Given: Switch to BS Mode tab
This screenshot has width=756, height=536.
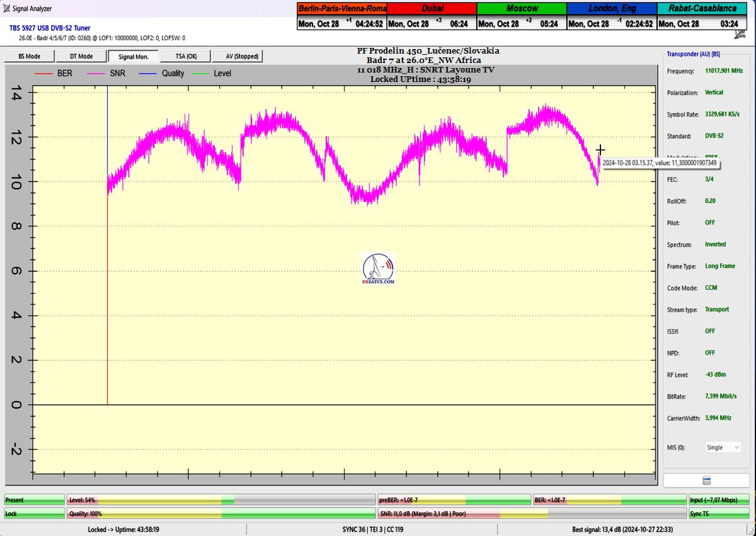Looking at the screenshot, I should click(x=29, y=56).
